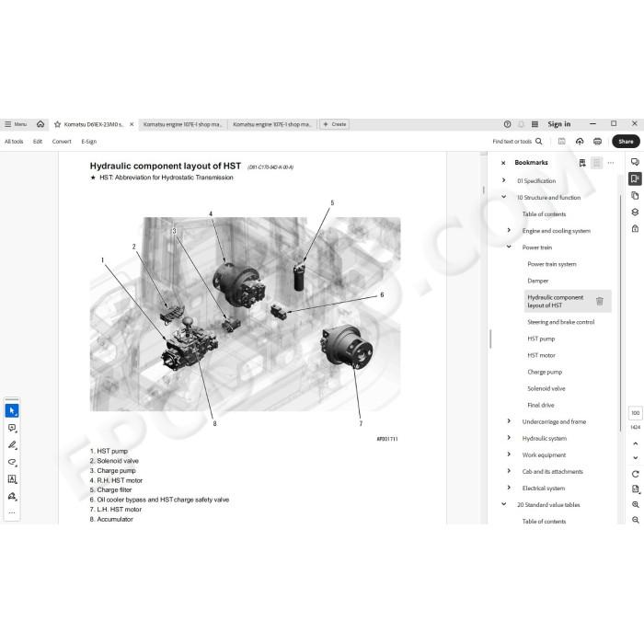Viewport: 644px width, 644px height.
Task: Open the Comments panel icon
Action: pyautogui.click(x=635, y=162)
